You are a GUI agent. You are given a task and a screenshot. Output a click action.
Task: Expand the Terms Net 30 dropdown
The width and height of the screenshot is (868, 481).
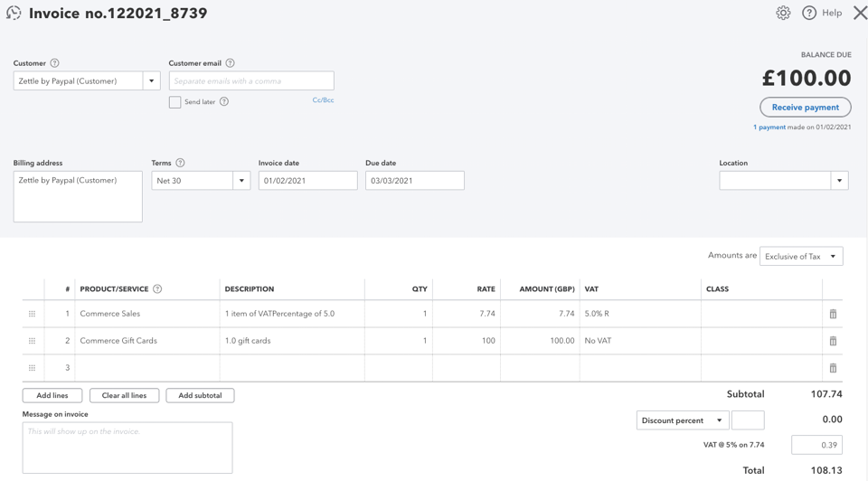(241, 181)
